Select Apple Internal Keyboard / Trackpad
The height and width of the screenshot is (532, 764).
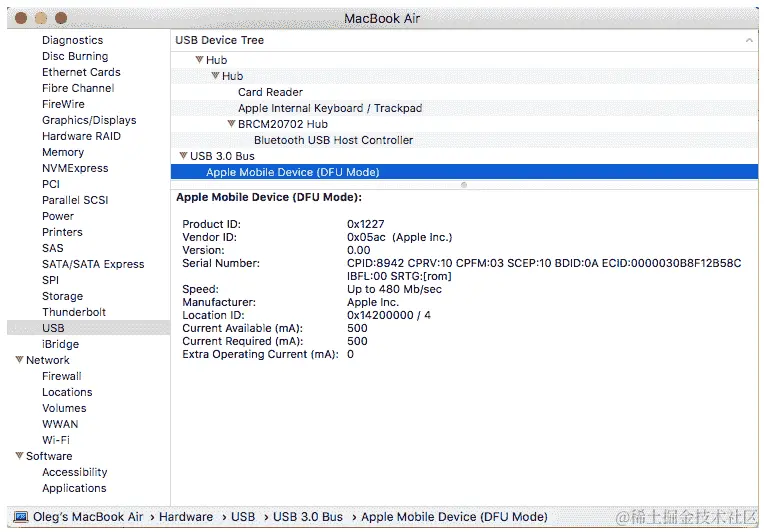[330, 108]
